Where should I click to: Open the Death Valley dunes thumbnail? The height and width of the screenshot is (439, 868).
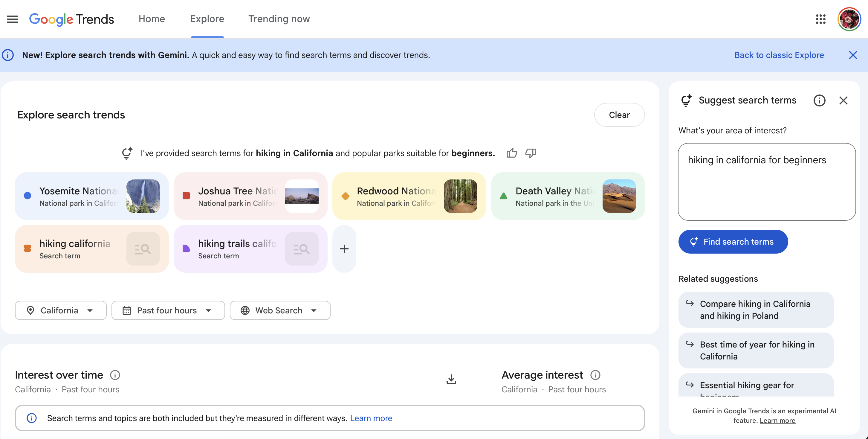click(x=619, y=196)
